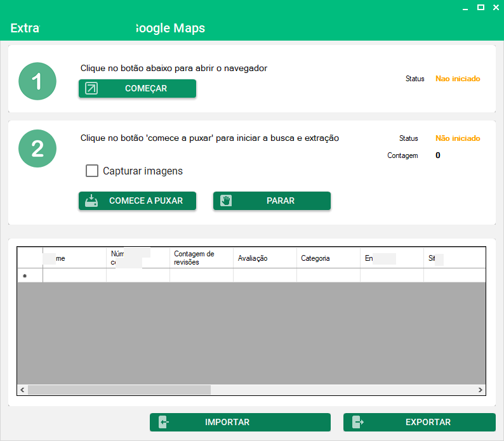Click the download tray icon on COMECE A PUXAR
The height and width of the screenshot is (441, 504).
(x=91, y=201)
